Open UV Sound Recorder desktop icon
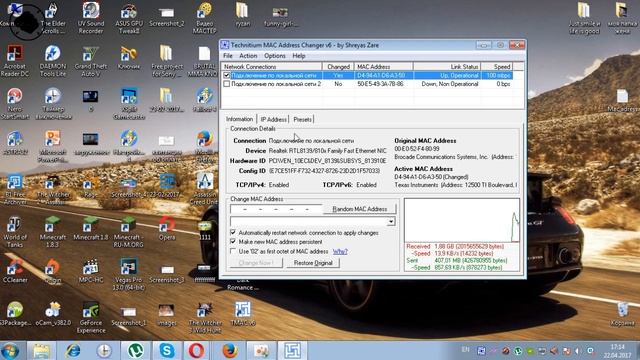The width and height of the screenshot is (640, 360). pos(91,18)
